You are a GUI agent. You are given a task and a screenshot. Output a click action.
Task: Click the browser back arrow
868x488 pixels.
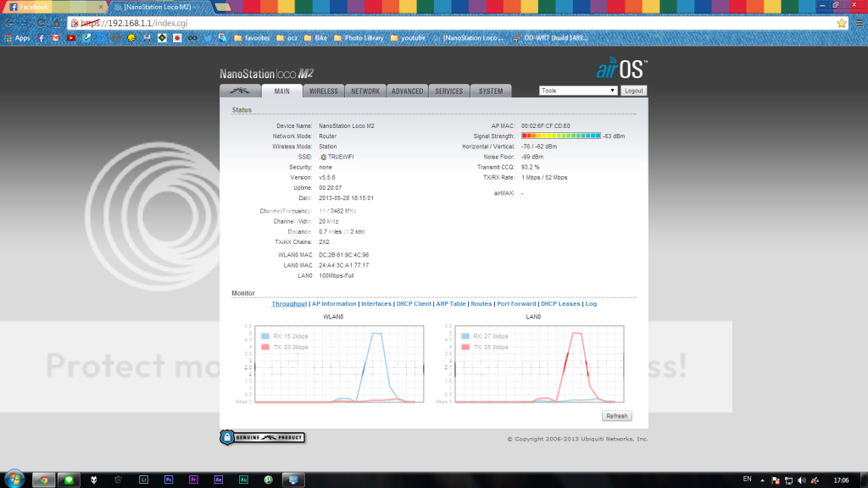[9, 23]
